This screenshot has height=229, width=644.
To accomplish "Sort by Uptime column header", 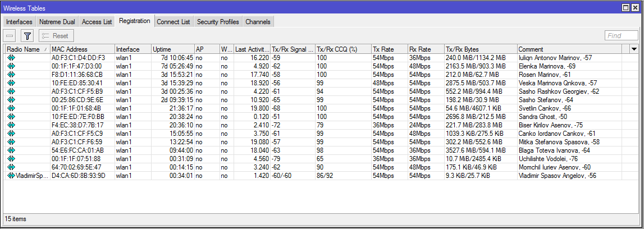I will point(172,49).
